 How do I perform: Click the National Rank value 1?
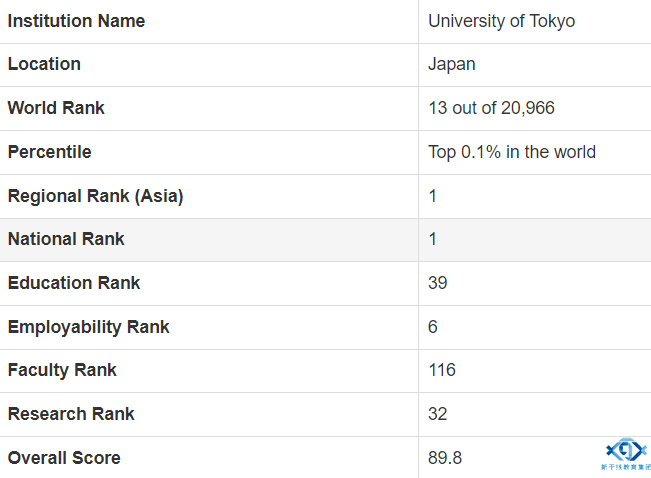pos(432,239)
